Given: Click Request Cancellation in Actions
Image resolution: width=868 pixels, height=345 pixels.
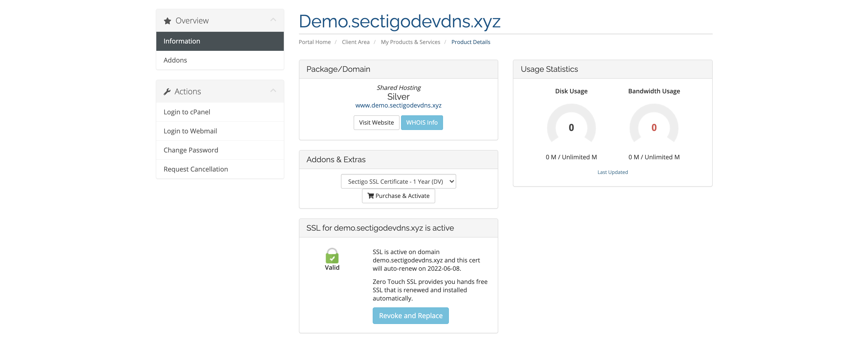Looking at the screenshot, I should click(195, 169).
